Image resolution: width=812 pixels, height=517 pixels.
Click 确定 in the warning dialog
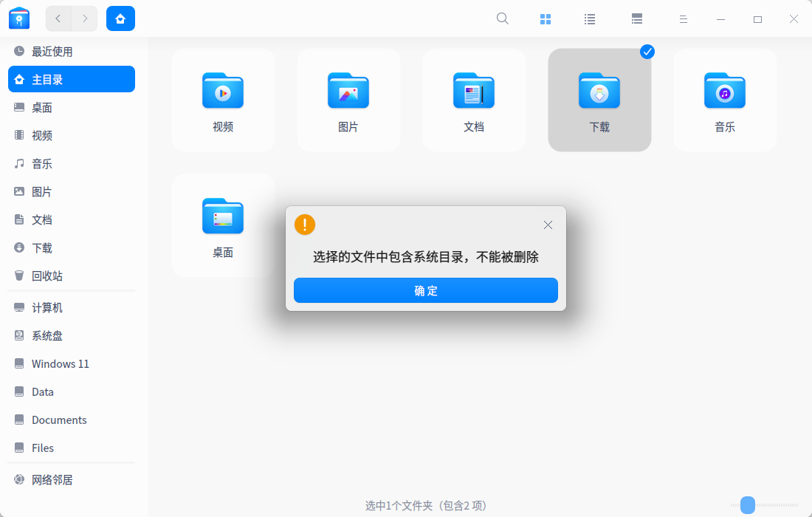[426, 290]
